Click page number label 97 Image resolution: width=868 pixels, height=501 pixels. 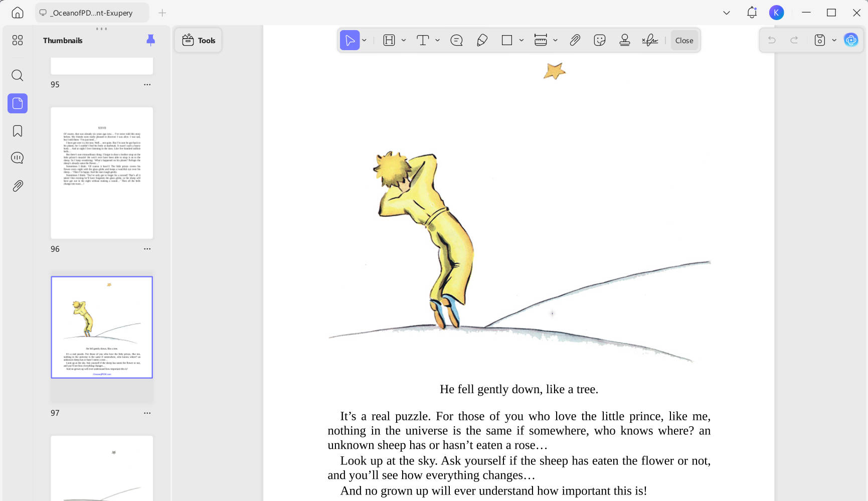point(55,413)
